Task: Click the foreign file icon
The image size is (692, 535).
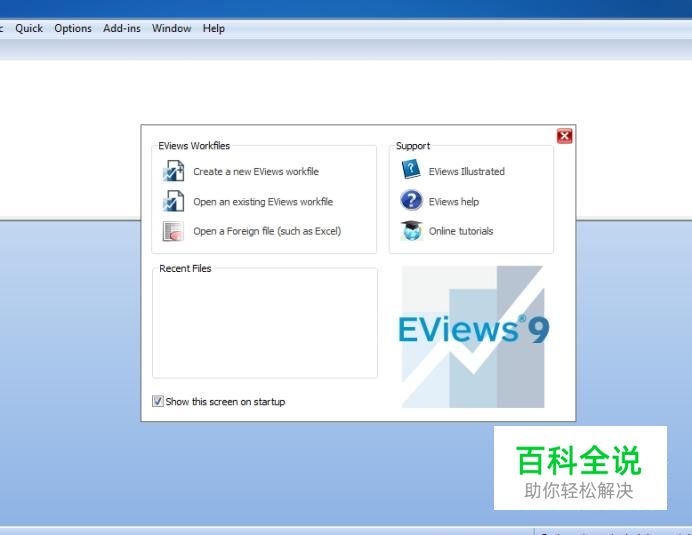Action: (173, 231)
